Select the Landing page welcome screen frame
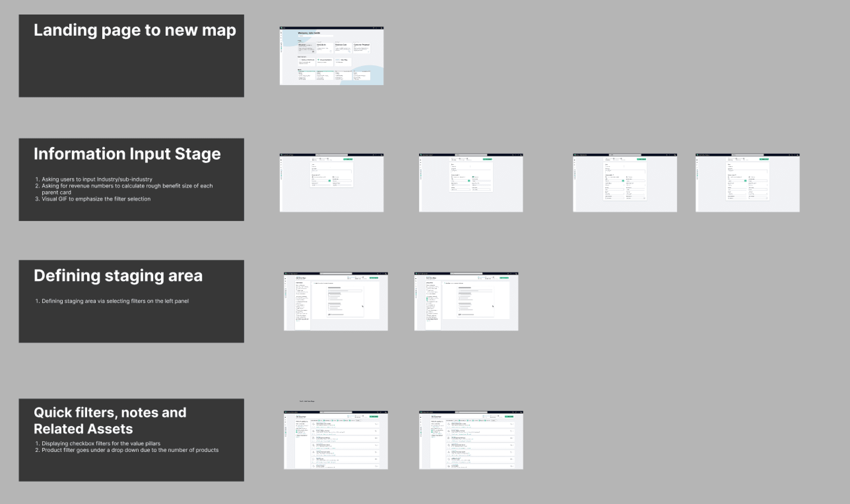 (332, 56)
